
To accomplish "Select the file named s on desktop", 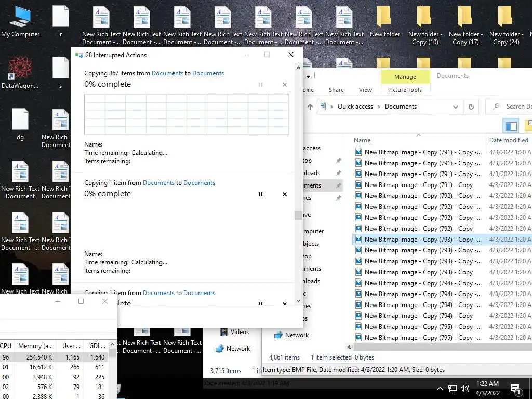I will pos(61,73).
